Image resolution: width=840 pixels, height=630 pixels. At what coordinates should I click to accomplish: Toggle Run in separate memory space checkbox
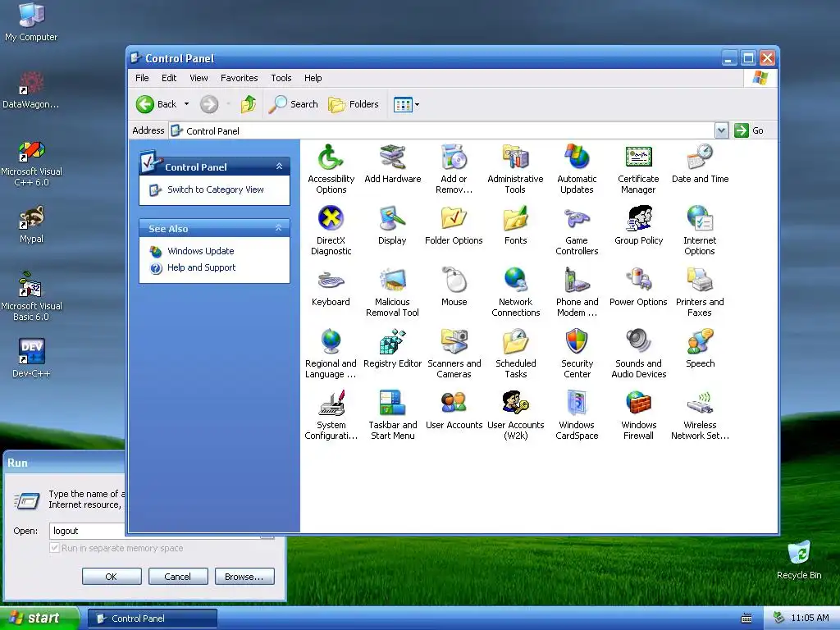pyautogui.click(x=54, y=548)
